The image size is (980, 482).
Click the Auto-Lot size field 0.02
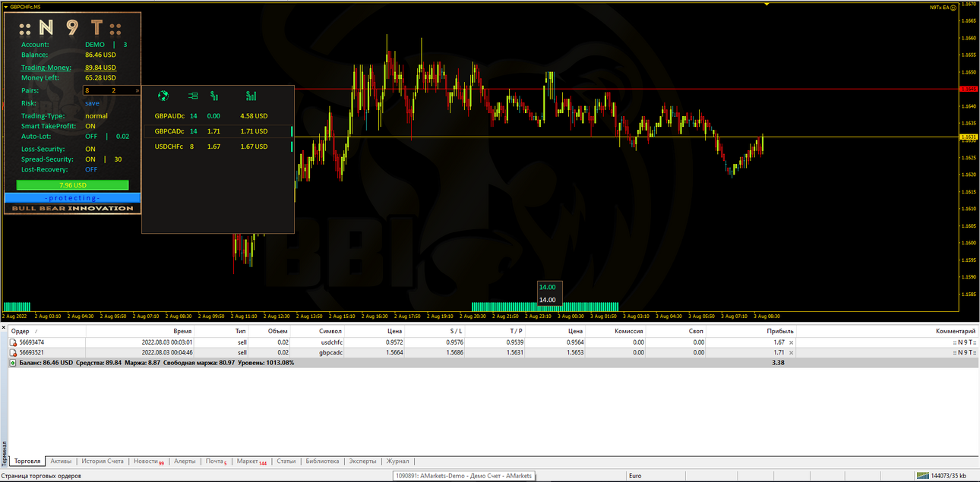click(x=122, y=137)
